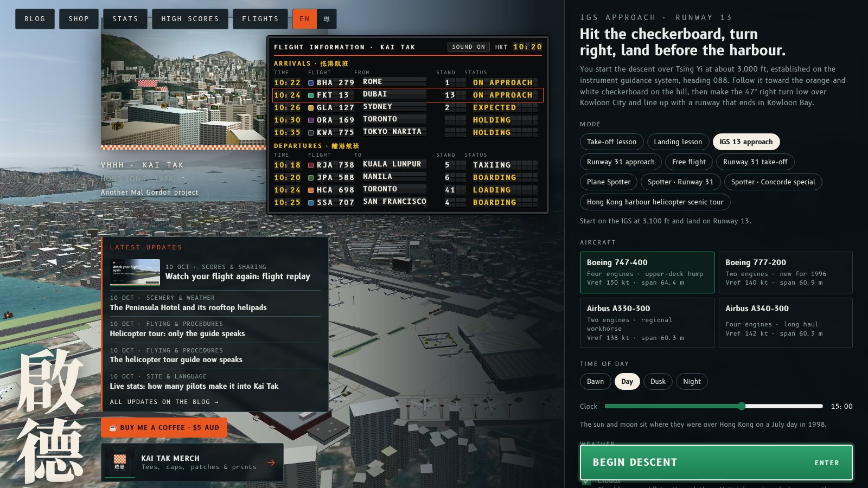The width and height of the screenshot is (868, 488).
Task: Click JPA airline color icon
Action: (x=311, y=178)
